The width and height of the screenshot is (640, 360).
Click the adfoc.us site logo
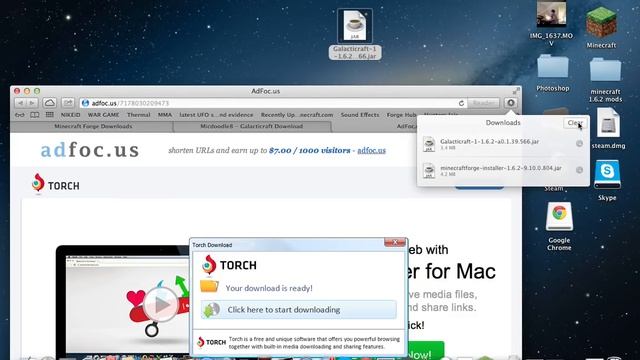coord(90,150)
